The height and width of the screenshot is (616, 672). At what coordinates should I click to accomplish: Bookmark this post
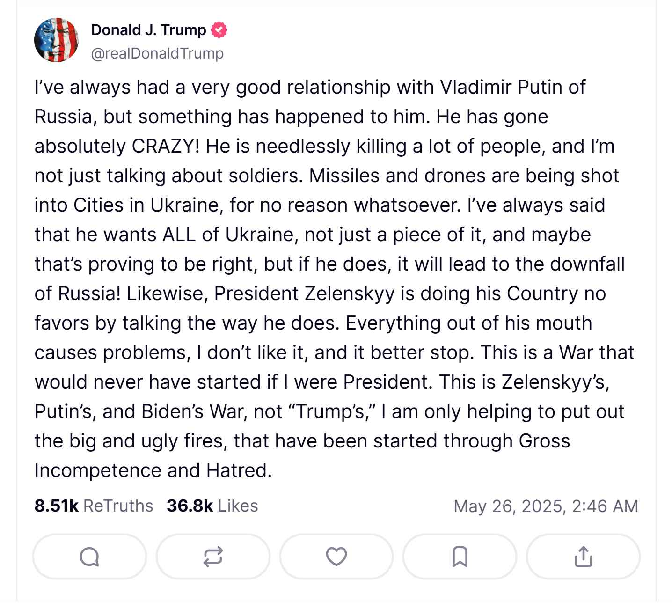coord(460,557)
